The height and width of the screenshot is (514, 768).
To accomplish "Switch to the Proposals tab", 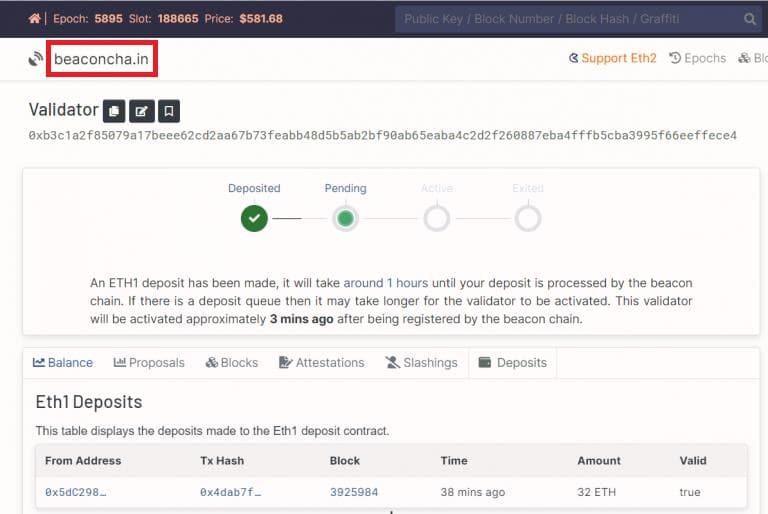I will tap(149, 363).
